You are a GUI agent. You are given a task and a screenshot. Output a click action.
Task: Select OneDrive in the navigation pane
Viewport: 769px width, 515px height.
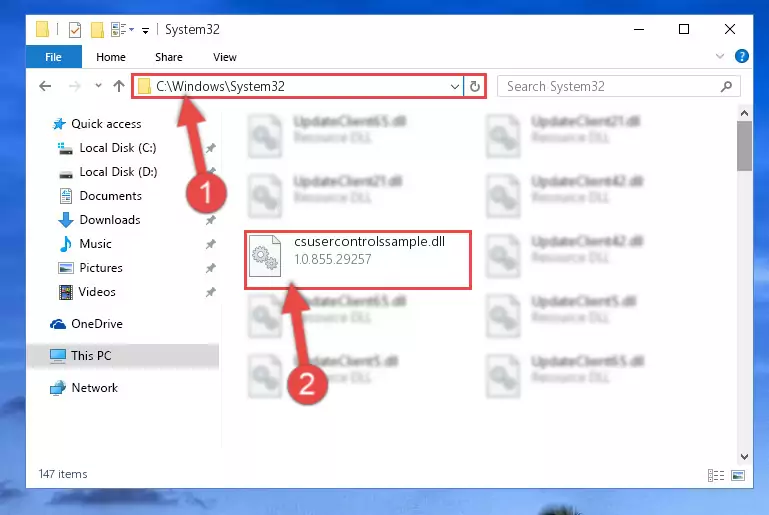(97, 324)
